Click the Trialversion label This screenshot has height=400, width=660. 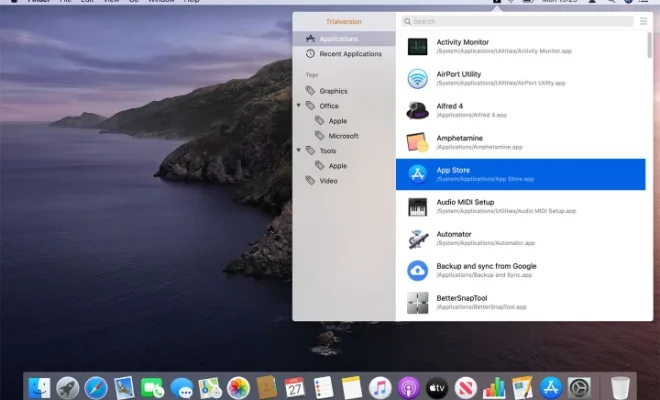343,21
